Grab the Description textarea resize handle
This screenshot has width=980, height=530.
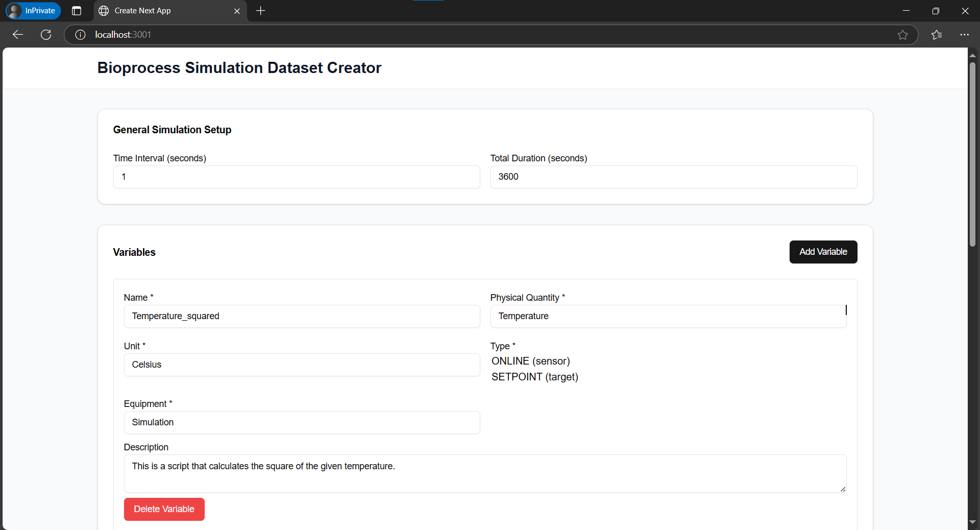[x=843, y=489]
